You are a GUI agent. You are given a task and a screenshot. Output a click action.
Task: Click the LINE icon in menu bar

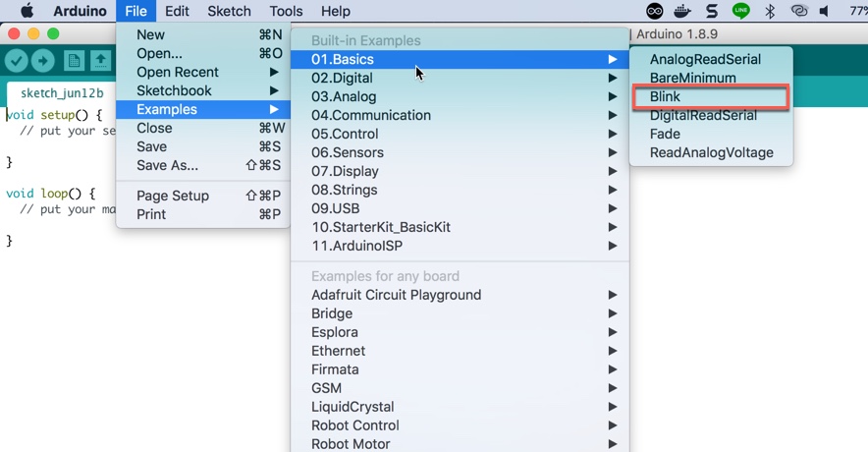click(x=741, y=12)
